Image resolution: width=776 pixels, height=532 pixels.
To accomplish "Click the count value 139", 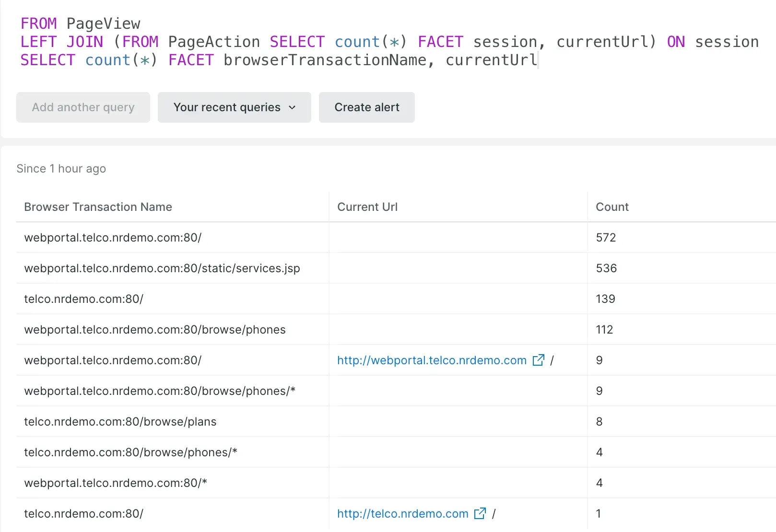I will click(x=605, y=299).
